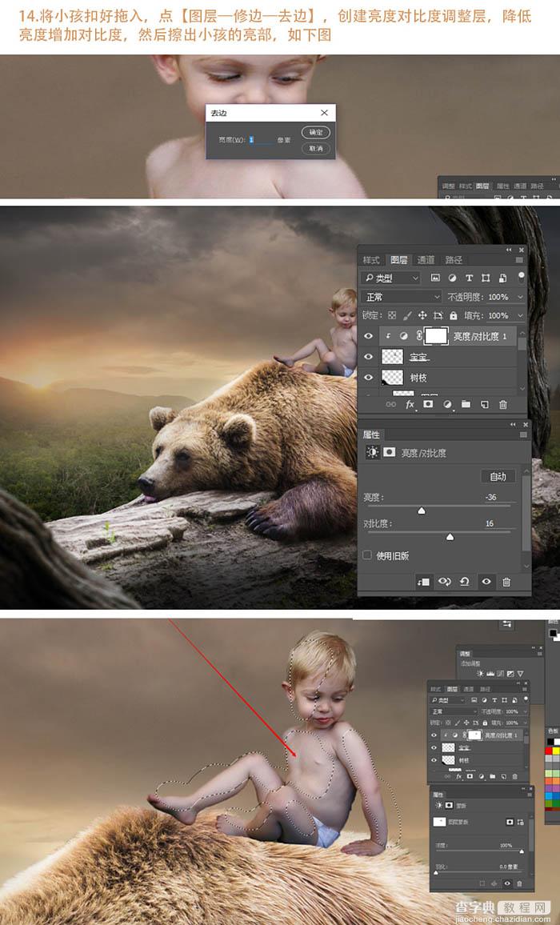Select pixel mask icon in smaller 属性 panel

click(510, 822)
